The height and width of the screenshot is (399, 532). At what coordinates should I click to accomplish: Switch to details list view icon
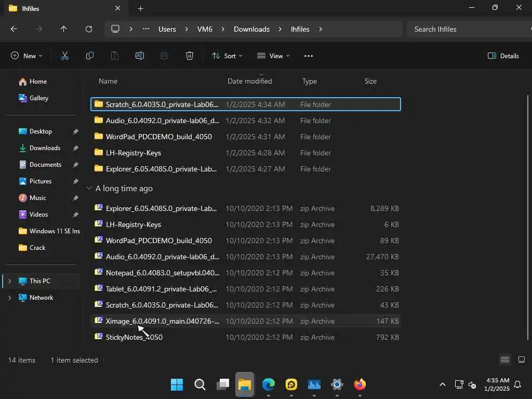point(505,360)
